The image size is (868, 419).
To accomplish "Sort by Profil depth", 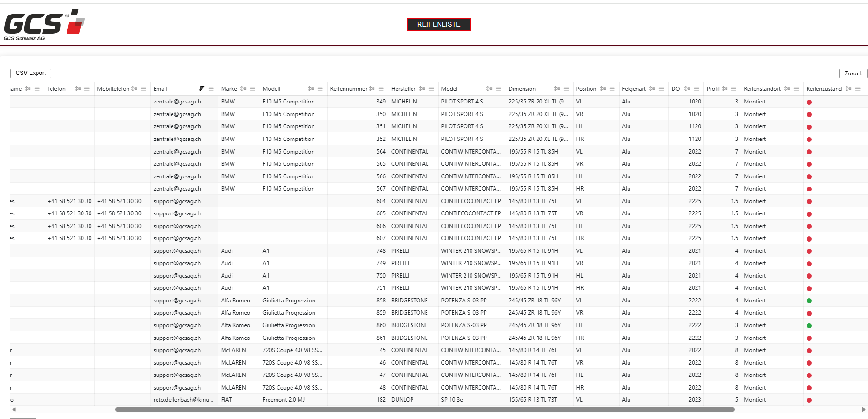I will (725, 89).
